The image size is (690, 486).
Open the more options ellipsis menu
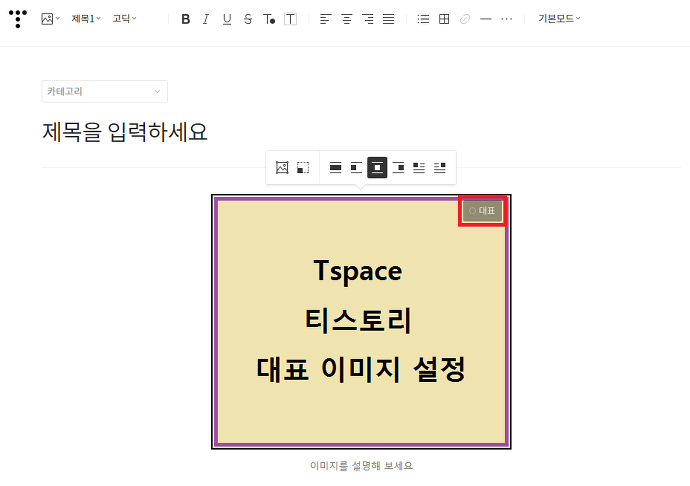click(507, 19)
